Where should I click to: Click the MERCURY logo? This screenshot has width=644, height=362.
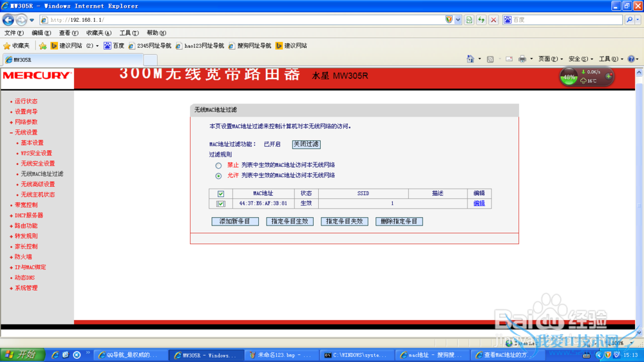(x=37, y=75)
